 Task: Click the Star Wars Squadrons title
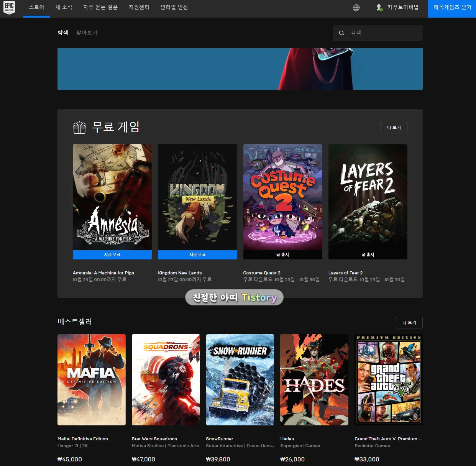pos(154,439)
